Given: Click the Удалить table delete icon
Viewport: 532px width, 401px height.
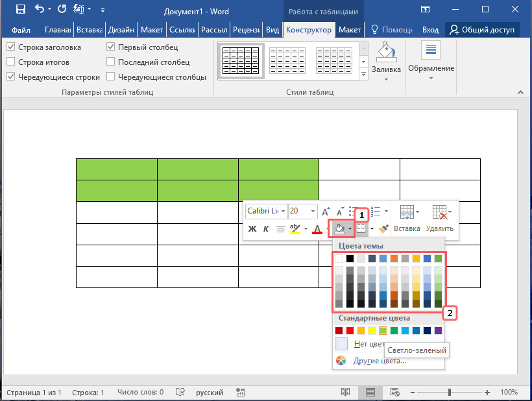Looking at the screenshot, I should pos(440,213).
